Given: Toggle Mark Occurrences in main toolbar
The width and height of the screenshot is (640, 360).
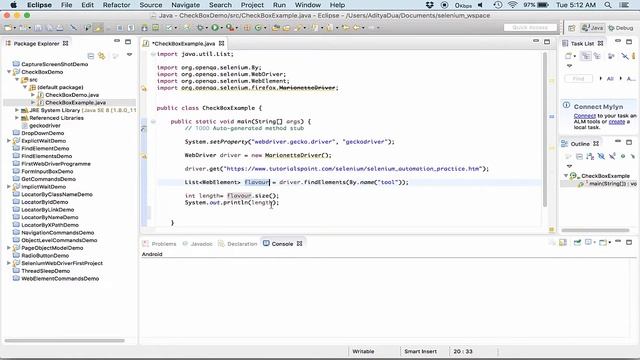Looking at the screenshot, I should pyautogui.click(x=98, y=28).
